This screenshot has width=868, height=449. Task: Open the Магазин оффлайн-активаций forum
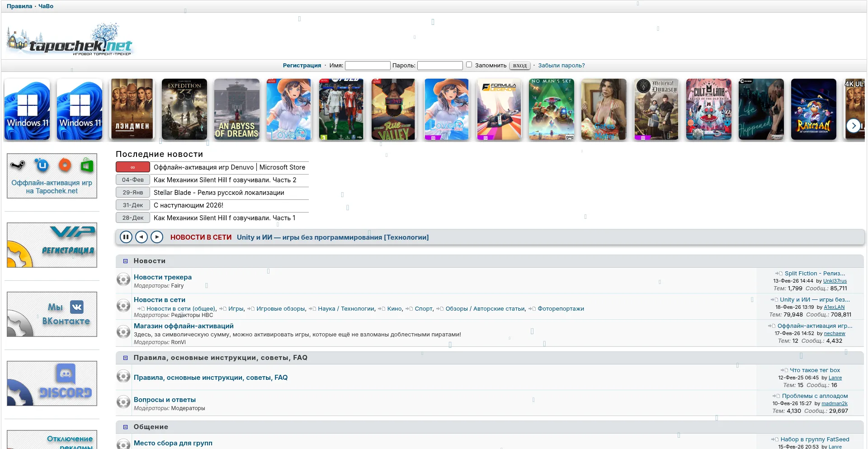coord(184,326)
